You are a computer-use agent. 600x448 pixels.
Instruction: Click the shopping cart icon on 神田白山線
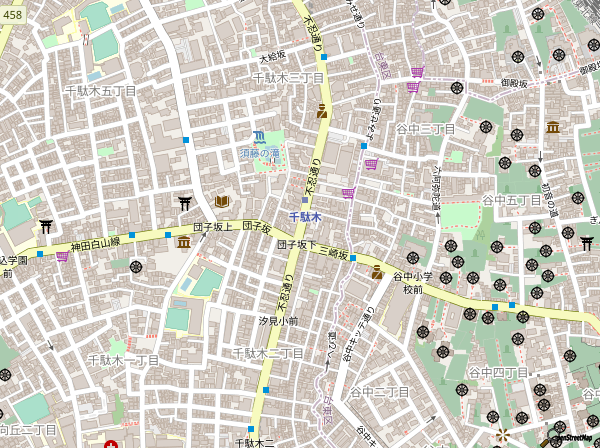pyautogui.click(x=62, y=256)
